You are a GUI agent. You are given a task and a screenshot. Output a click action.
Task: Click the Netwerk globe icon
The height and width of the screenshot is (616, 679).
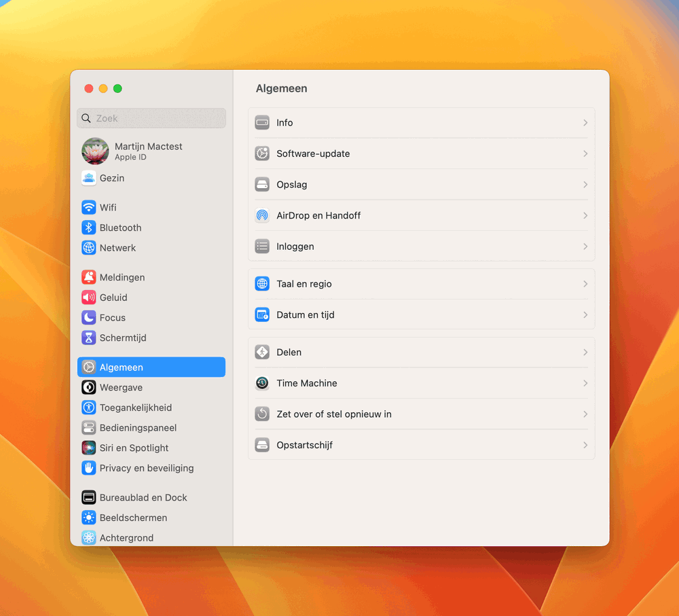[89, 248]
